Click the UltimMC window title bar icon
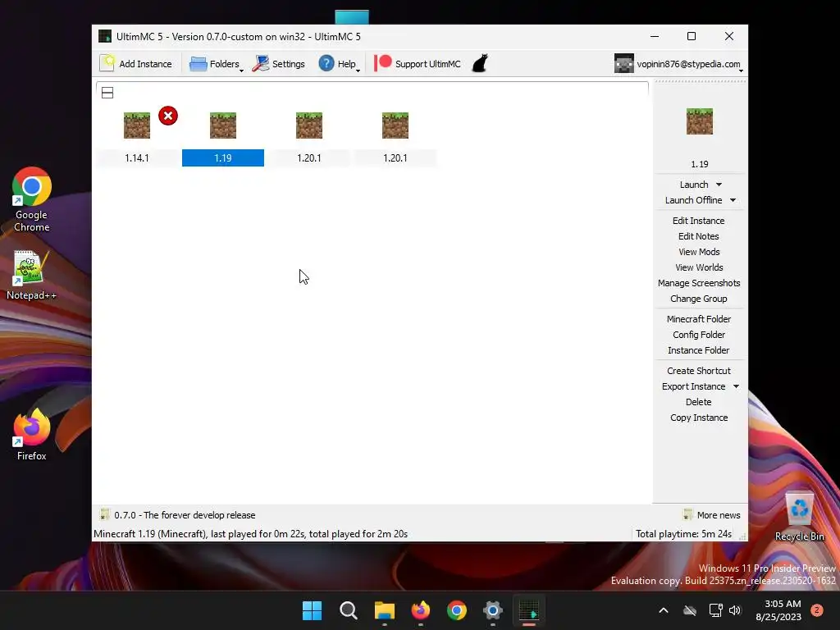This screenshot has width=840, height=630. 105,36
